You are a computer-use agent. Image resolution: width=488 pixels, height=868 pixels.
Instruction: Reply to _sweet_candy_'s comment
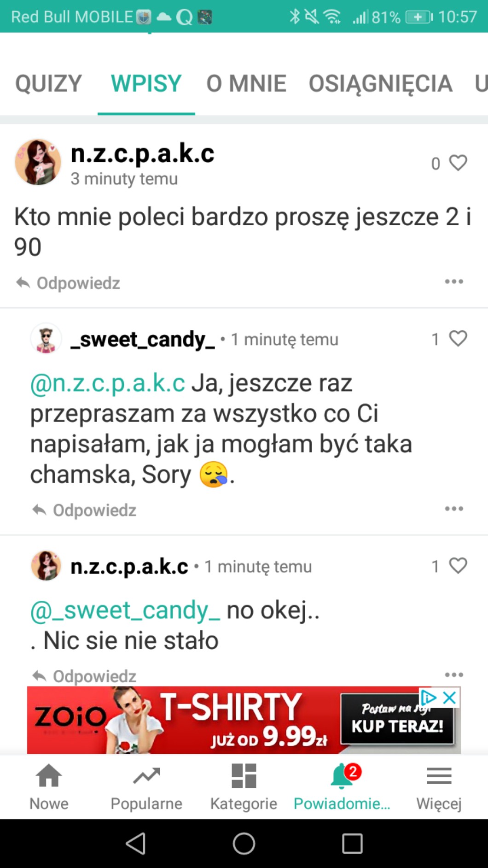click(x=85, y=510)
